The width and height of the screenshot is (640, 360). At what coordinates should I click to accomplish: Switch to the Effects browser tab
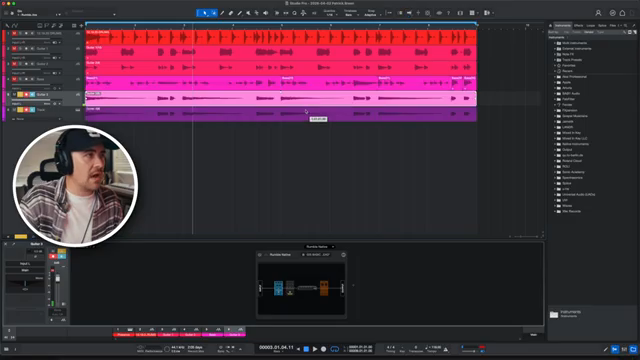(578, 26)
